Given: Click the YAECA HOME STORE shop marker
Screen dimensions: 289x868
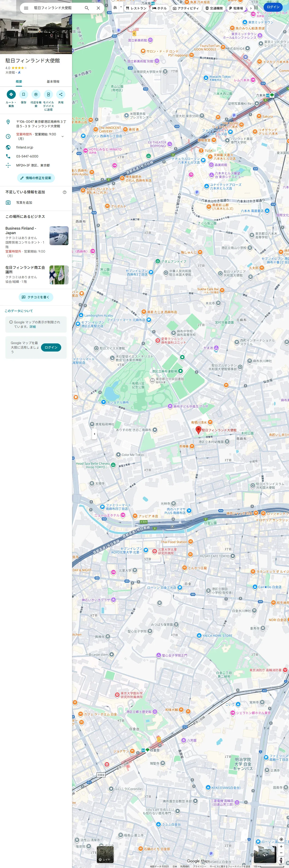Looking at the screenshot, I should pyautogui.click(x=199, y=635).
